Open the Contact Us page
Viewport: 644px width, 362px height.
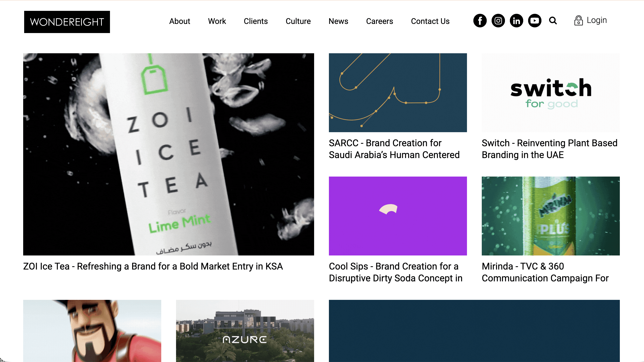(430, 21)
